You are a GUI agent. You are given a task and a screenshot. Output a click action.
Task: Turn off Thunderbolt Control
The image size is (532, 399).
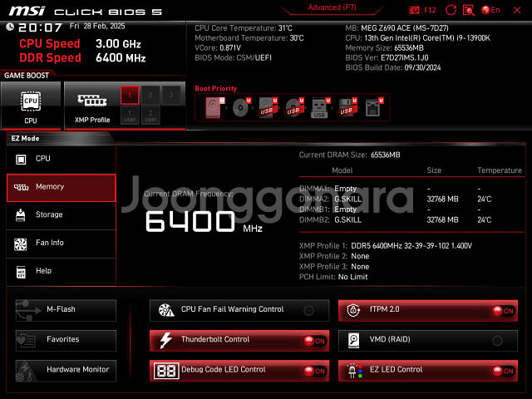313,341
